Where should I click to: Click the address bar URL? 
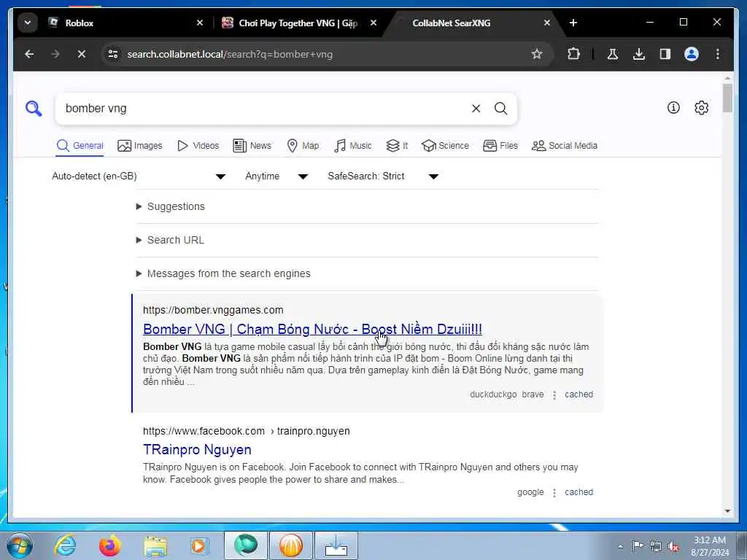click(x=230, y=54)
